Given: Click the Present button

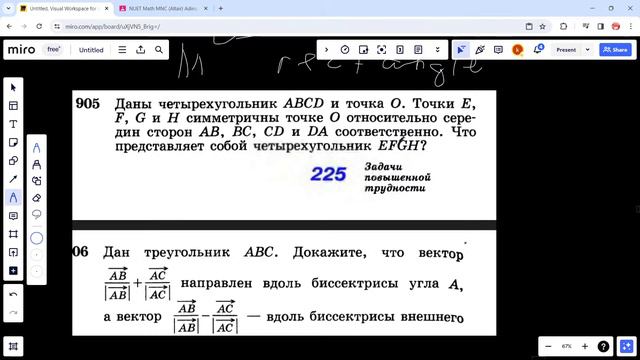Looking at the screenshot, I should (566, 50).
